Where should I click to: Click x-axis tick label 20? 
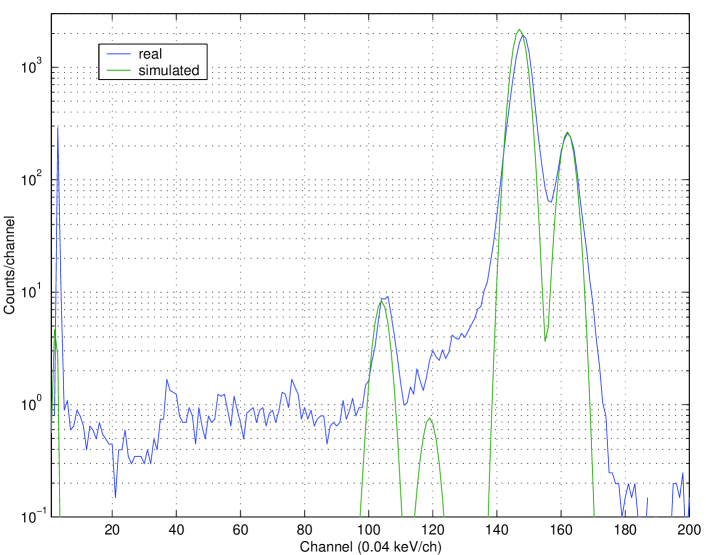[112, 529]
